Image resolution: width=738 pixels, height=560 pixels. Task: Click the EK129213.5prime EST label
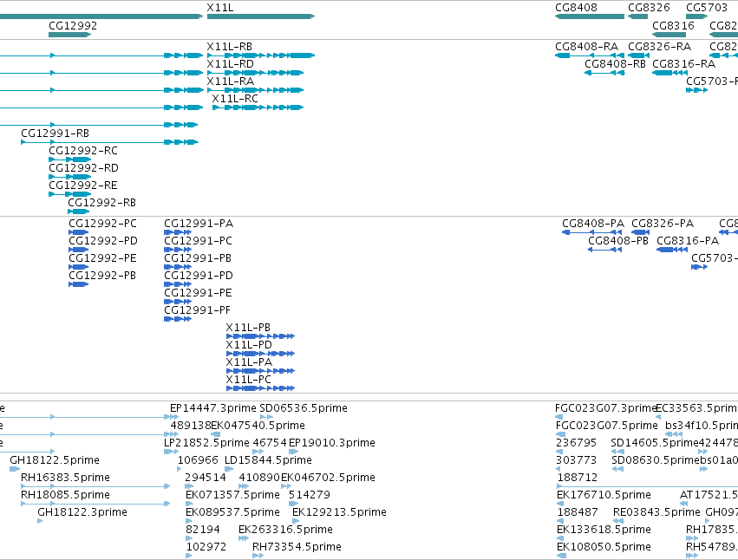click(x=339, y=512)
